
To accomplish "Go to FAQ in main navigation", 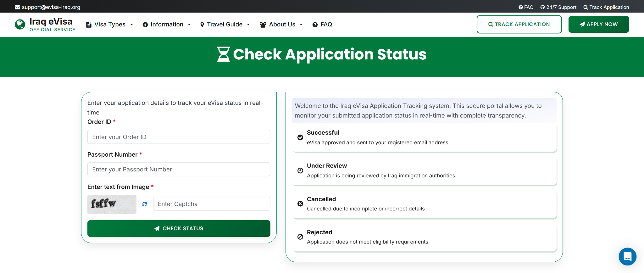I will click(x=322, y=25).
